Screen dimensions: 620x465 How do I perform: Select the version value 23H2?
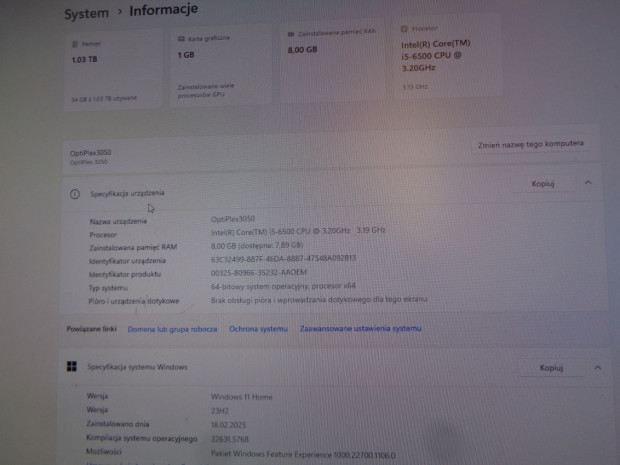[x=220, y=411]
